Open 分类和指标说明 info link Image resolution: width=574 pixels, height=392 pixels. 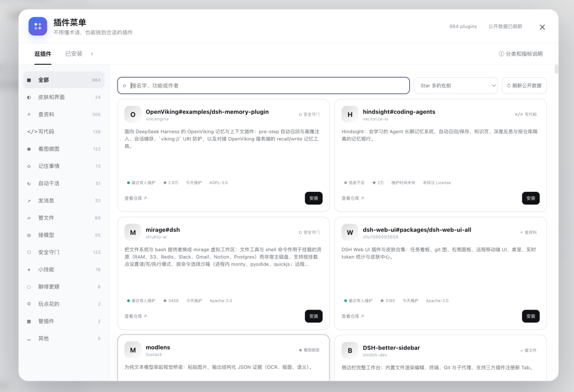pos(520,54)
